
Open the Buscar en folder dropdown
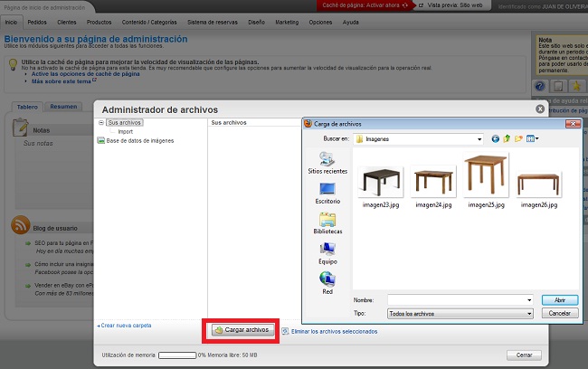tap(479, 139)
